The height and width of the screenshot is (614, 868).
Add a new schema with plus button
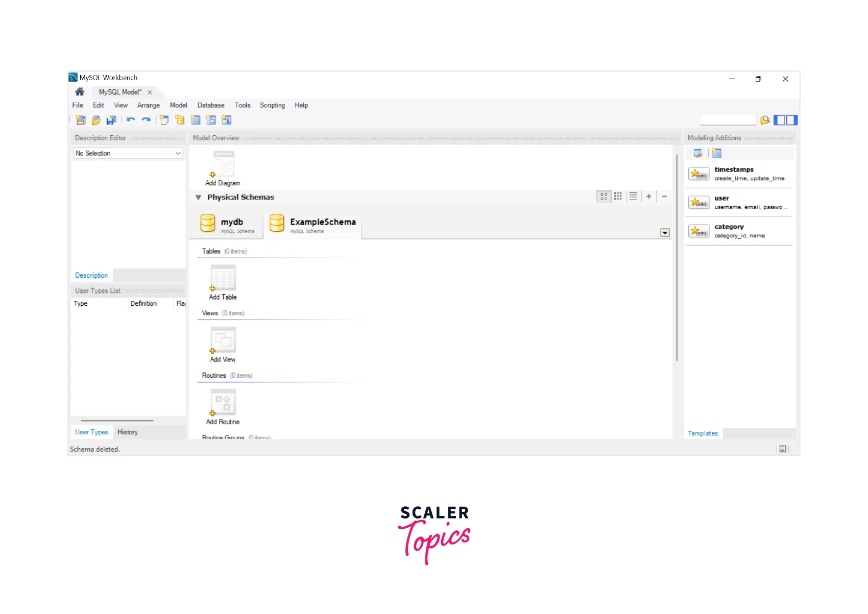tap(649, 197)
